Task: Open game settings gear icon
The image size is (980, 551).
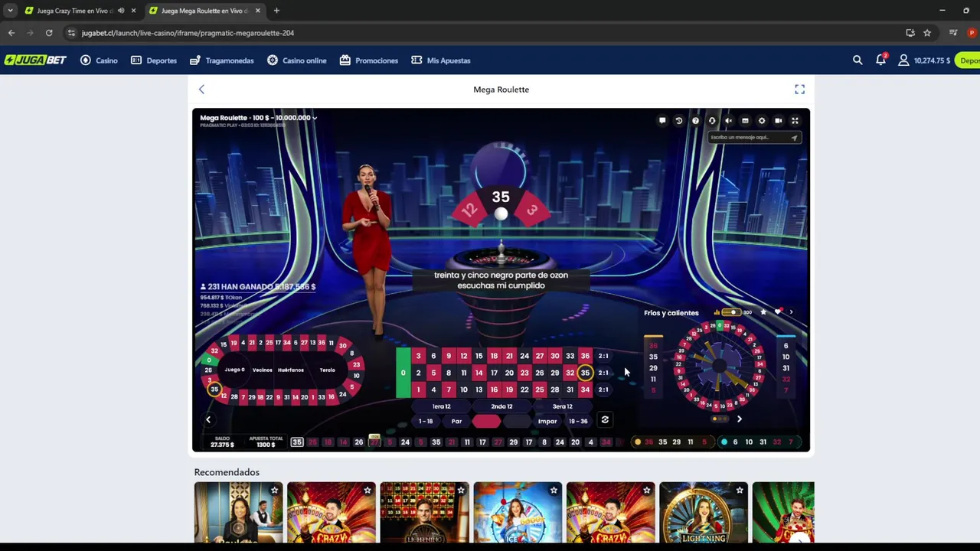Action: pyautogui.click(x=762, y=120)
